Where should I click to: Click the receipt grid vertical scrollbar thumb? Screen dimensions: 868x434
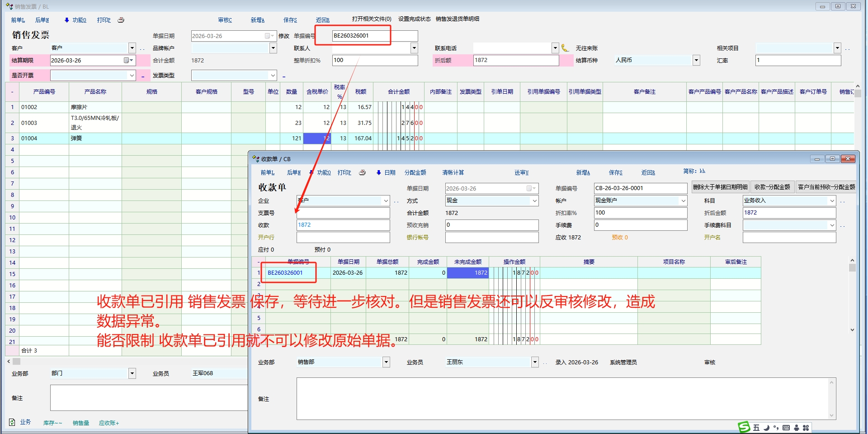[852, 267]
